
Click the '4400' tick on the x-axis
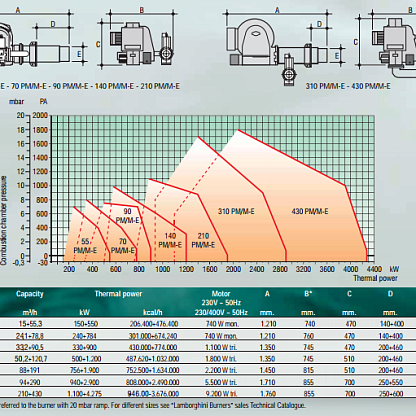(374, 269)
